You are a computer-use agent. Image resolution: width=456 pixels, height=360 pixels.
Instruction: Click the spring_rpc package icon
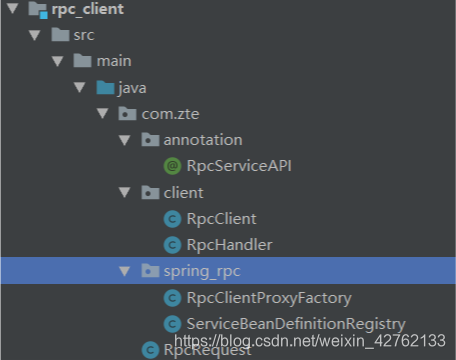coord(150,271)
